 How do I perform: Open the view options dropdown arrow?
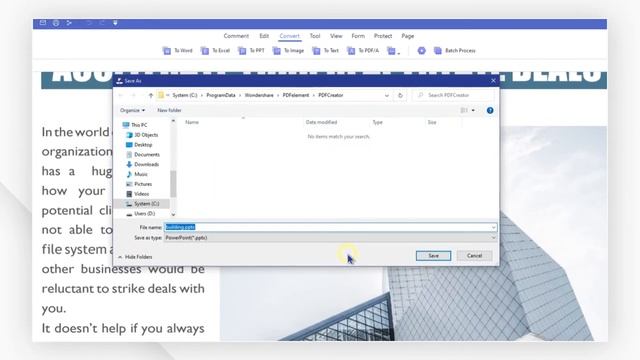tap(473, 110)
